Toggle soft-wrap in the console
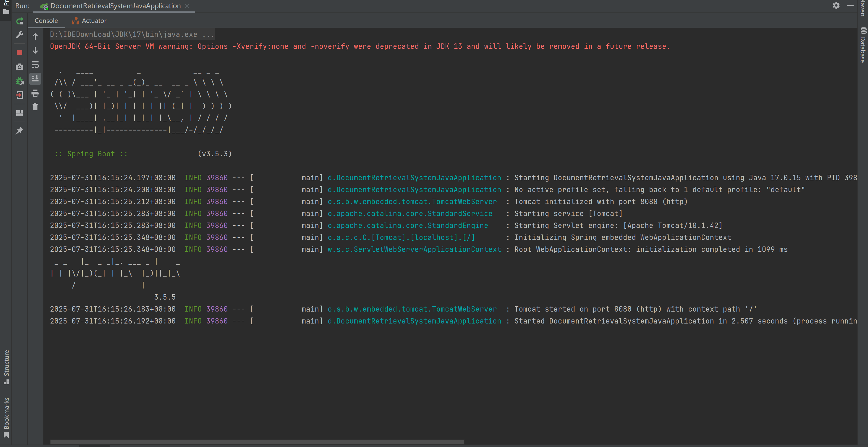Viewport: 868px width, 447px height. point(35,65)
